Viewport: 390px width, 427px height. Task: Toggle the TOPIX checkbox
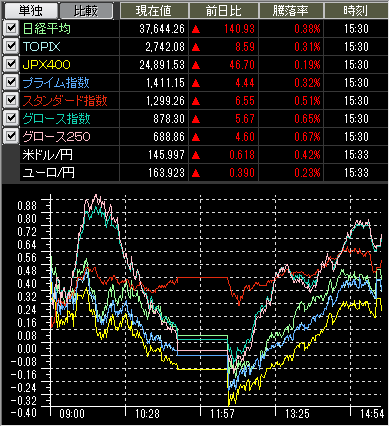(11, 46)
